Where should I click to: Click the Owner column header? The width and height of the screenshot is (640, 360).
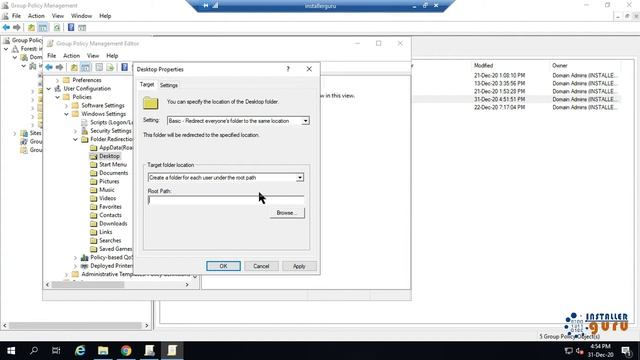pyautogui.click(x=560, y=65)
